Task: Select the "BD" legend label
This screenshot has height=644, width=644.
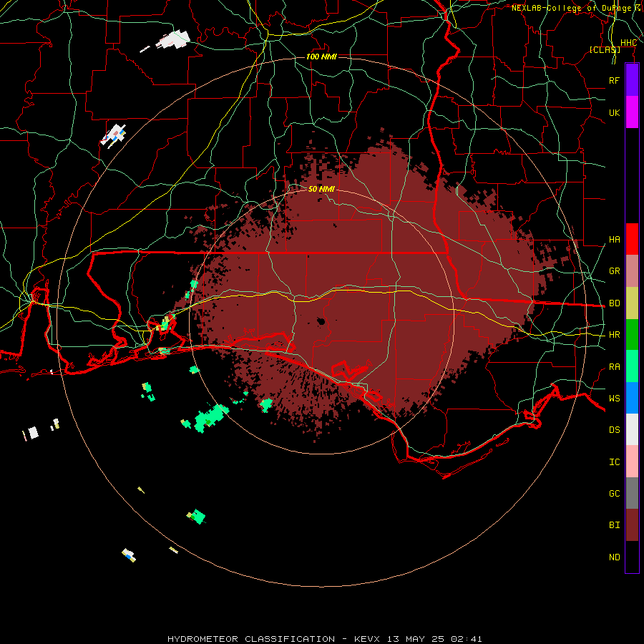Action: pyautogui.click(x=614, y=303)
